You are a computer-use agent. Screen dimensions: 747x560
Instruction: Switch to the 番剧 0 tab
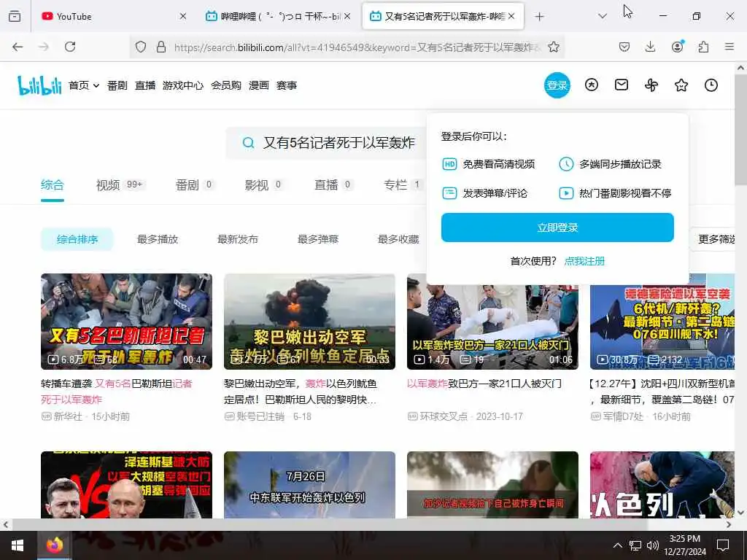pyautogui.click(x=194, y=184)
